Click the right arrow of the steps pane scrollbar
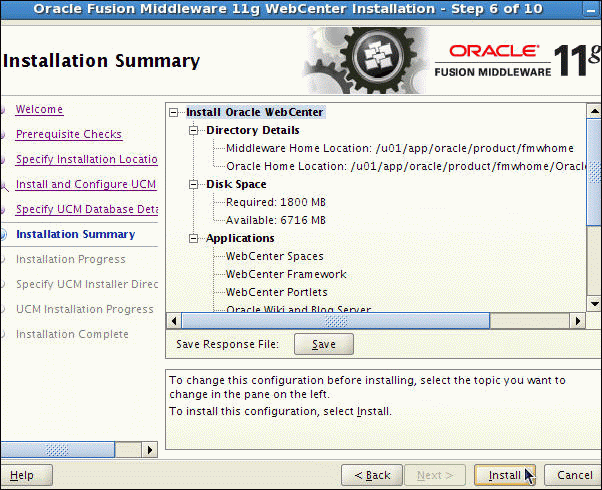 pos(150,450)
